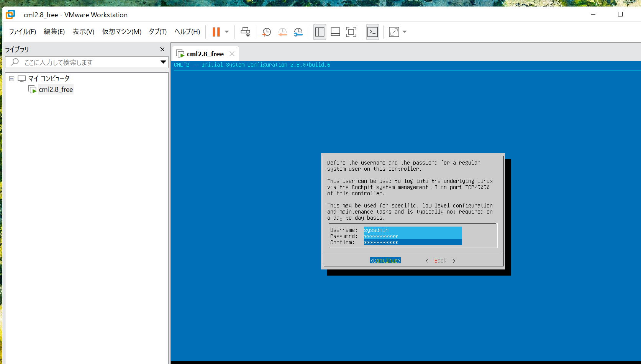Viewport: 641px width, 364px height.
Task: Open the ファイル(F) menu
Action: click(23, 32)
